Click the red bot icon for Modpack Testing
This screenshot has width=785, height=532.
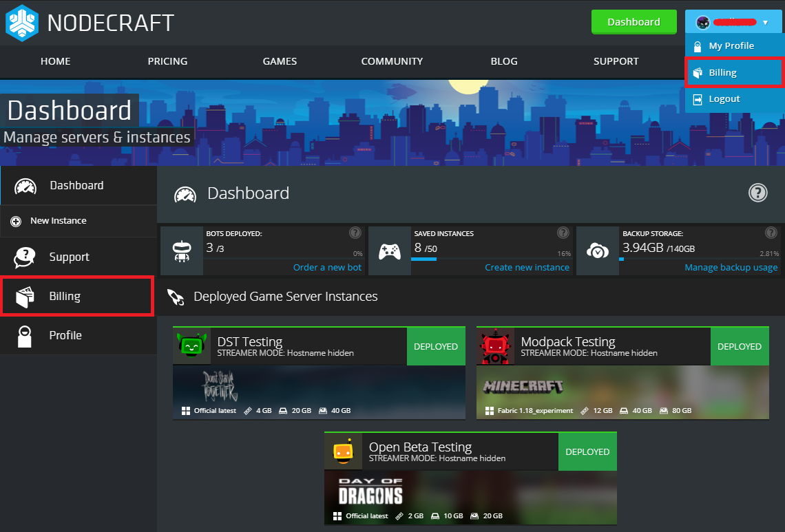[x=495, y=345]
